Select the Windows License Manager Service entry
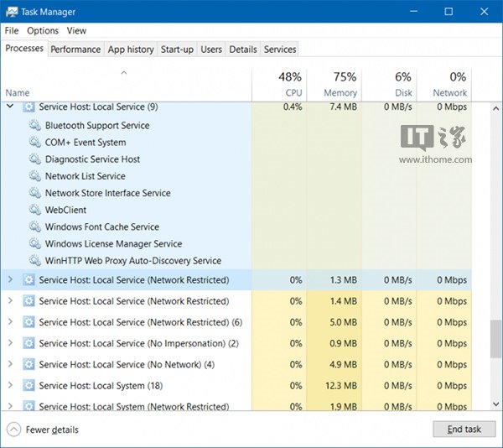The height and width of the screenshot is (448, 503). point(113,243)
